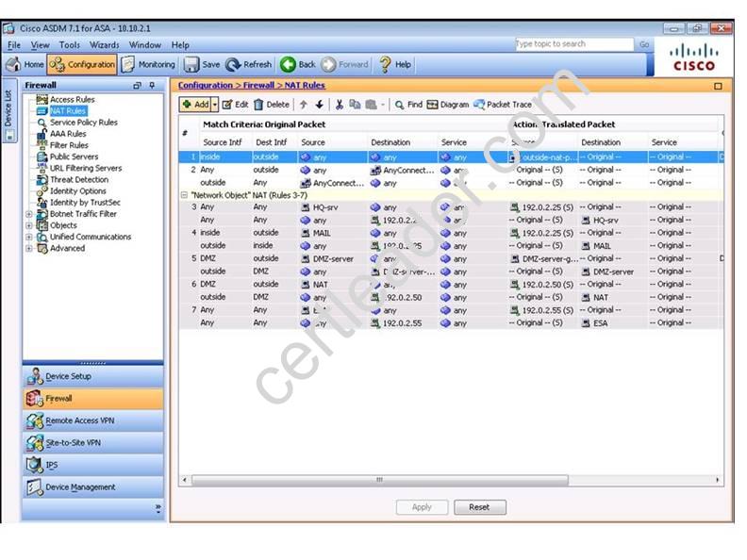
Task: Move selected rule down
Action: 319,105
